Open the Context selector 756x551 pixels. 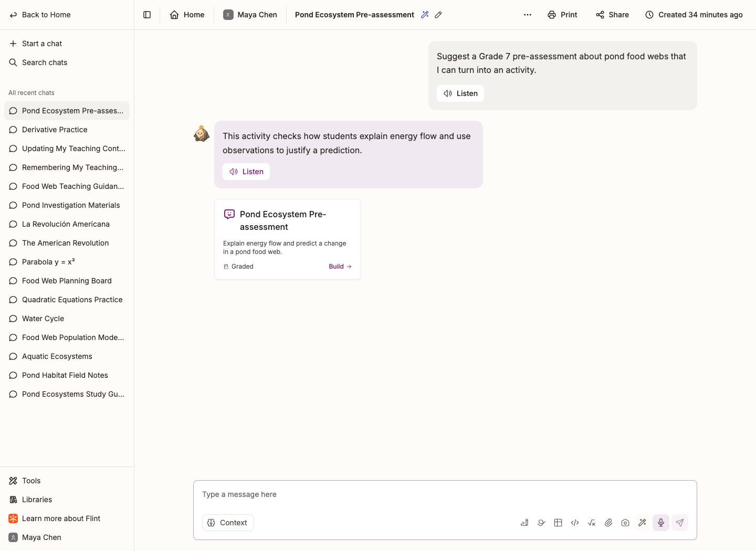pyautogui.click(x=228, y=523)
